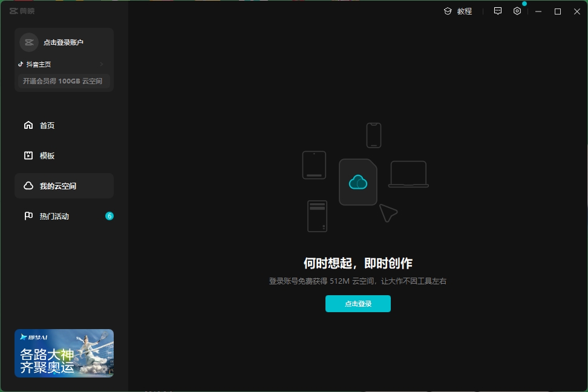
Task: Open 点击登录账户 login prompt
Action: click(x=64, y=42)
